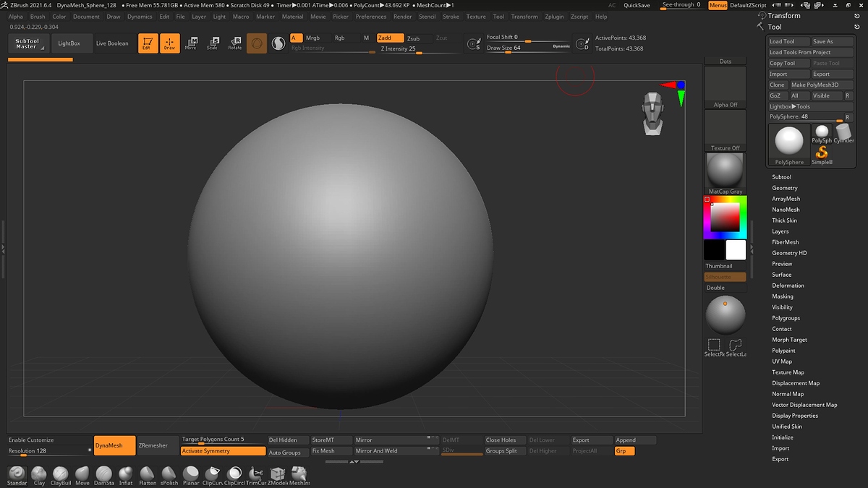Expand the Masking section
This screenshot has height=488, width=868.
point(783,296)
